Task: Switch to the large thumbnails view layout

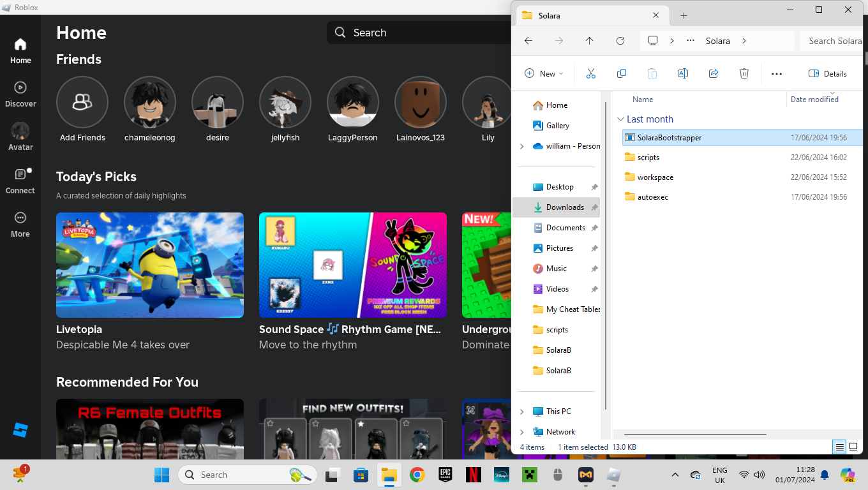Action: (x=853, y=447)
